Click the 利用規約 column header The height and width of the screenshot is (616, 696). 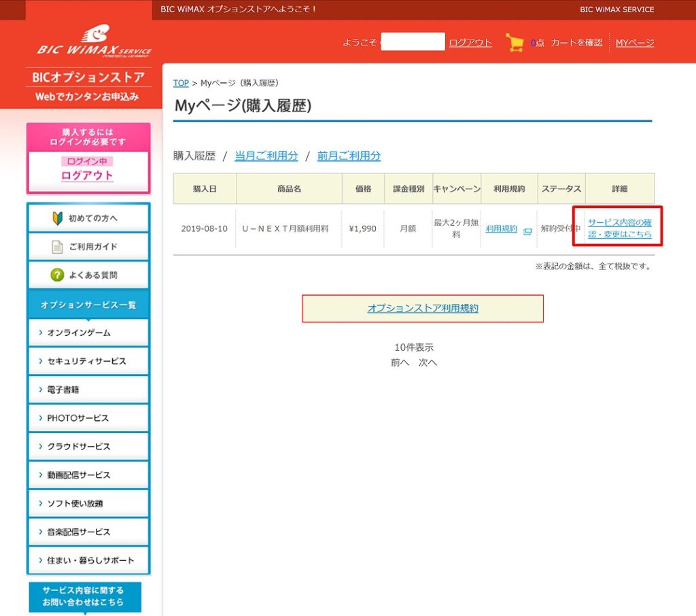coord(509,189)
